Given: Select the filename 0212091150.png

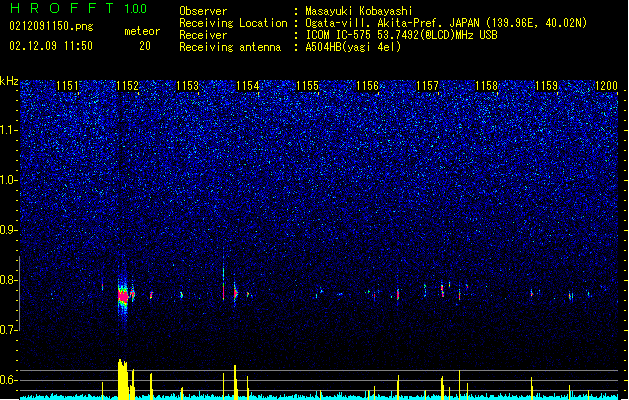Looking at the screenshot, I should click(51, 26).
